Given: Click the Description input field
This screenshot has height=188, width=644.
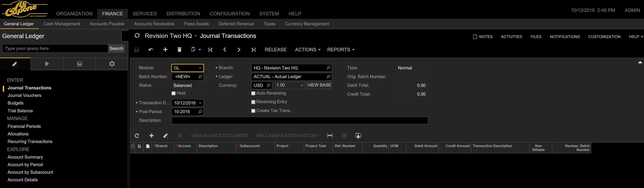Looking at the screenshot, I should (300, 121).
